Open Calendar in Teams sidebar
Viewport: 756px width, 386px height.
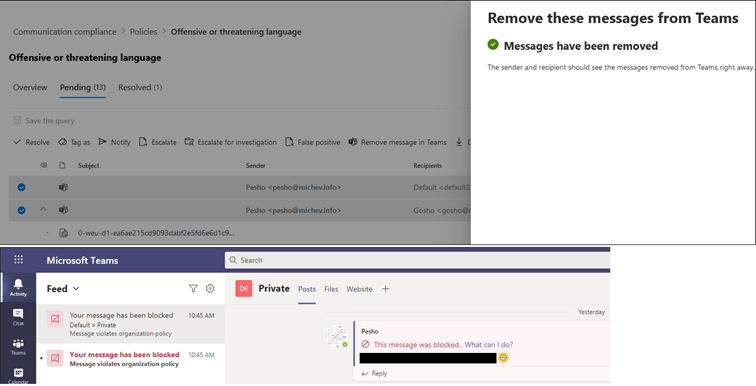click(18, 375)
